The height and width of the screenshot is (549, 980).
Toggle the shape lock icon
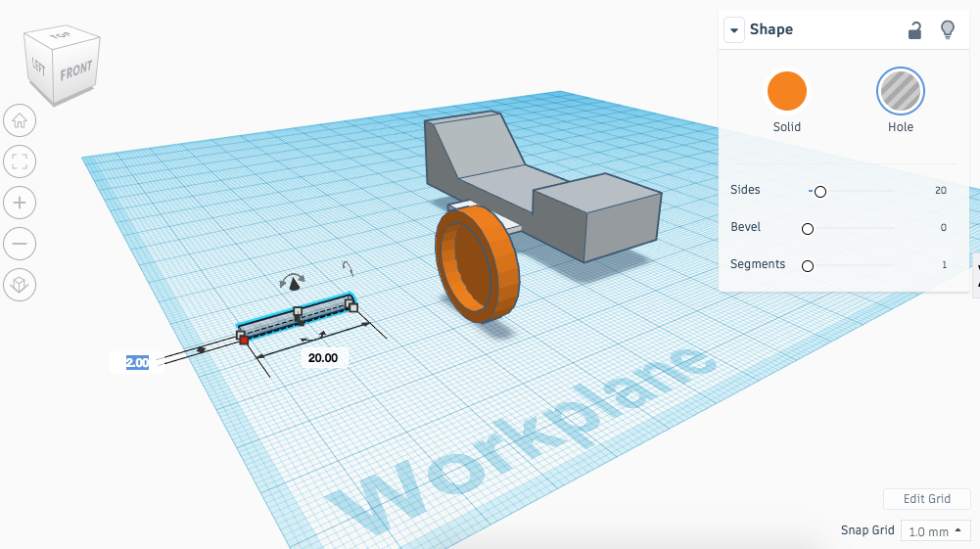[914, 30]
